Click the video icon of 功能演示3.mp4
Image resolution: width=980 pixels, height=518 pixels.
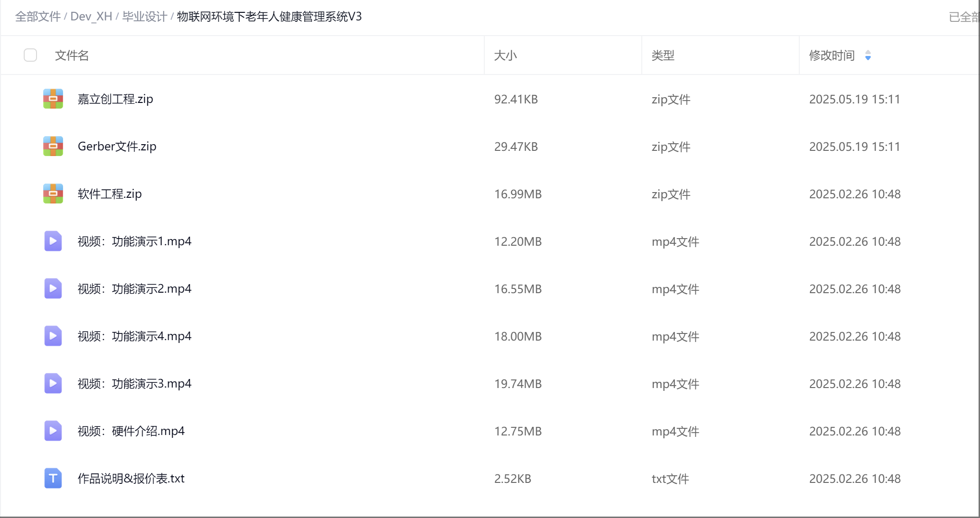pyautogui.click(x=53, y=383)
